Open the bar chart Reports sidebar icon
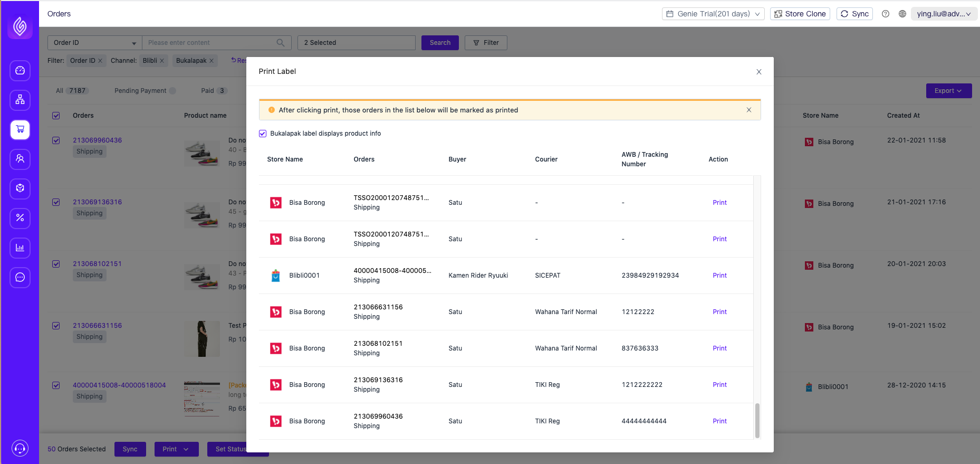 pyautogui.click(x=20, y=248)
